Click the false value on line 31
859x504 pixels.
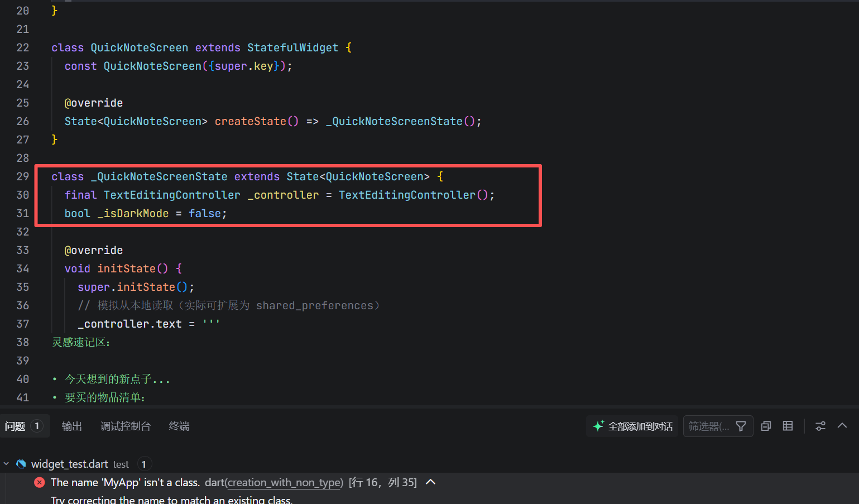tap(205, 213)
